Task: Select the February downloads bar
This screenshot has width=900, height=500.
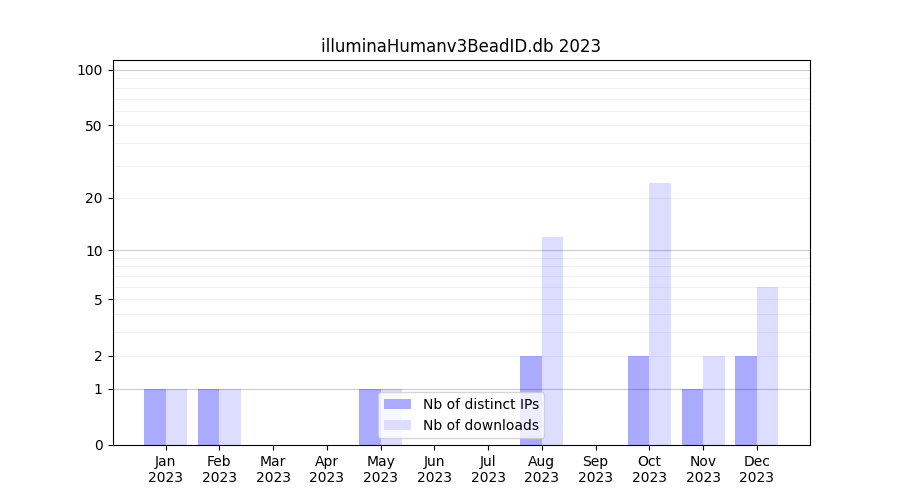Action: [230, 416]
